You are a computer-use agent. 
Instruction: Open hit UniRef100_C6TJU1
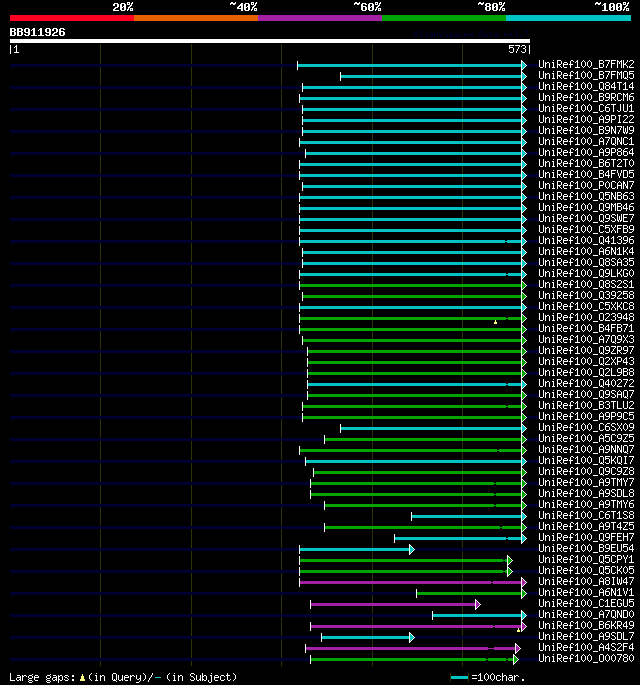click(586, 108)
